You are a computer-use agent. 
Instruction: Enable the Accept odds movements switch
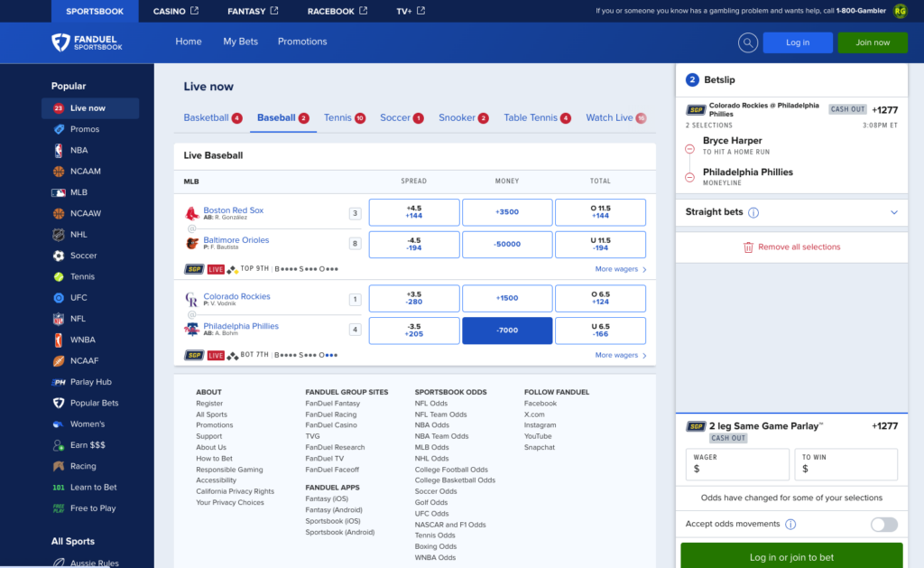pyautogui.click(x=883, y=525)
